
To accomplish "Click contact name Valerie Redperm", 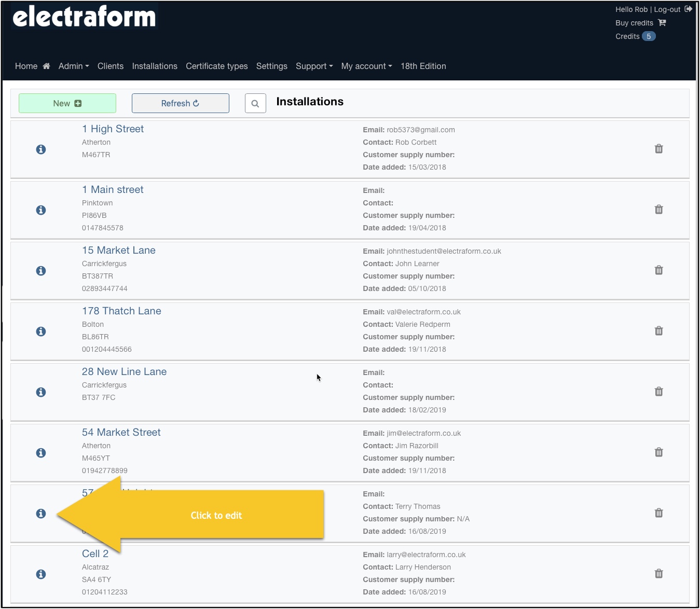I will 423,324.
